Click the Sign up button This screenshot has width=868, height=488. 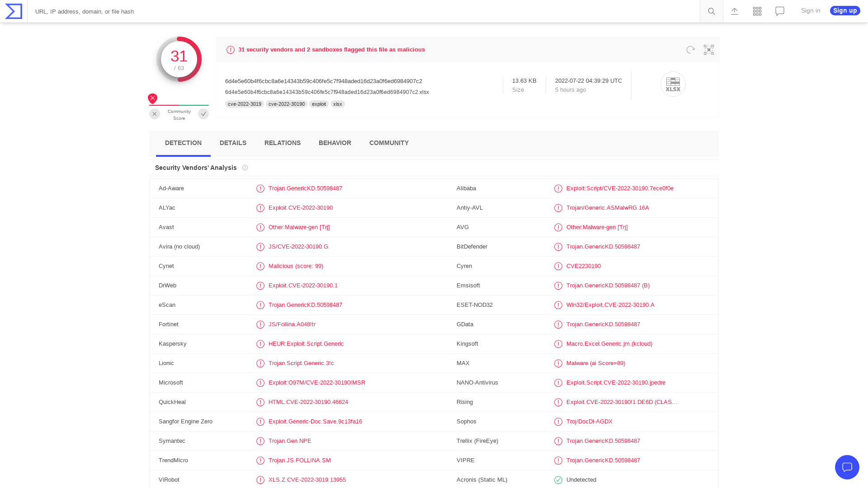pyautogui.click(x=844, y=10)
